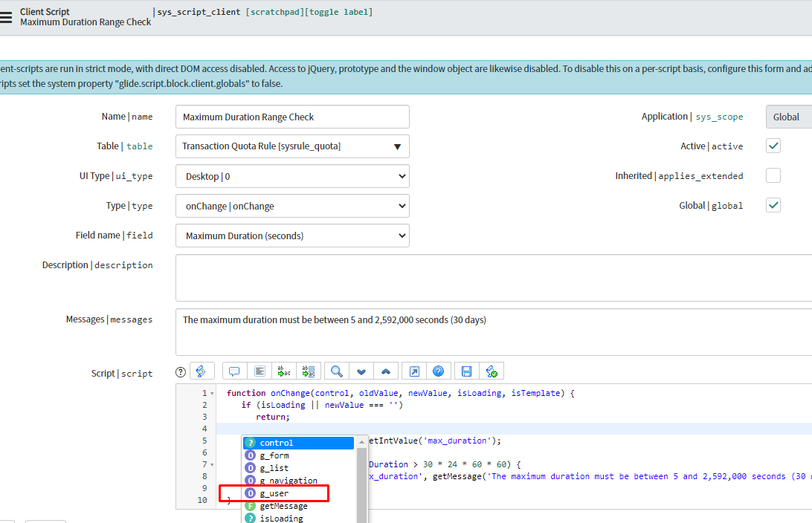Enable the Active checkbox
The image size is (812, 523).
(773, 146)
